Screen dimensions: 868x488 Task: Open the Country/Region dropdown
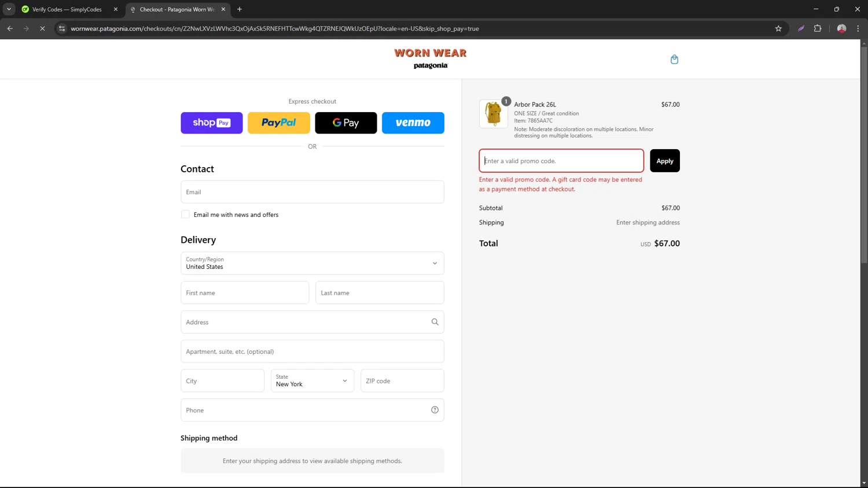point(312,263)
